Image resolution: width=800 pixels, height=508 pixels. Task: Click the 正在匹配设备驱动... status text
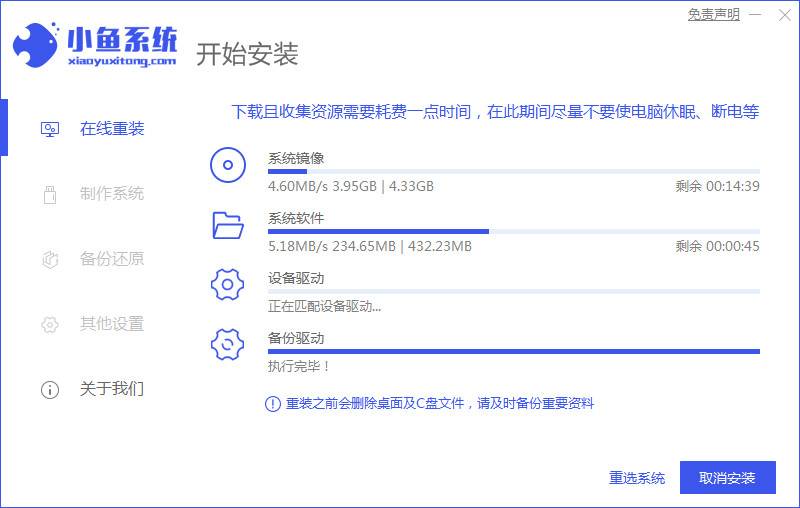324,306
